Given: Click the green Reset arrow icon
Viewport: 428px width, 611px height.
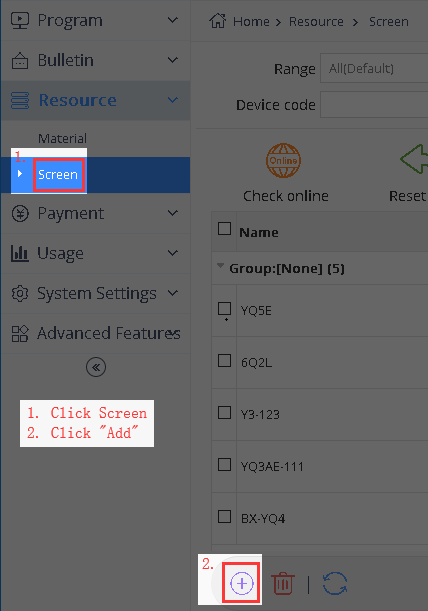Looking at the screenshot, I should [414, 159].
